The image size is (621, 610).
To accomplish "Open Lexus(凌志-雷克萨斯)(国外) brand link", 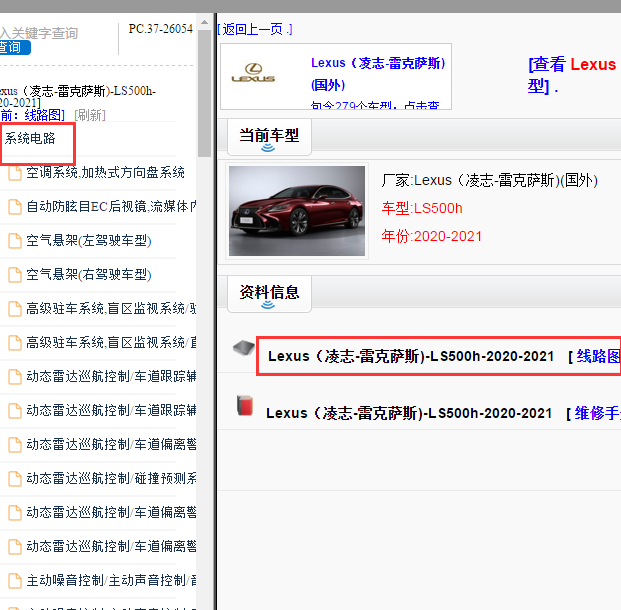I will [x=378, y=74].
